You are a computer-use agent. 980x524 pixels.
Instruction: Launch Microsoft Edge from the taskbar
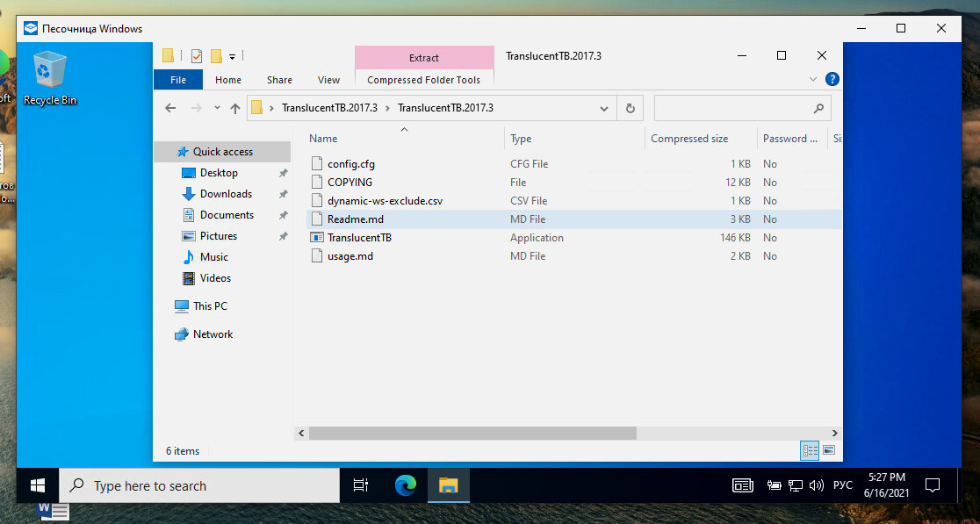click(406, 485)
